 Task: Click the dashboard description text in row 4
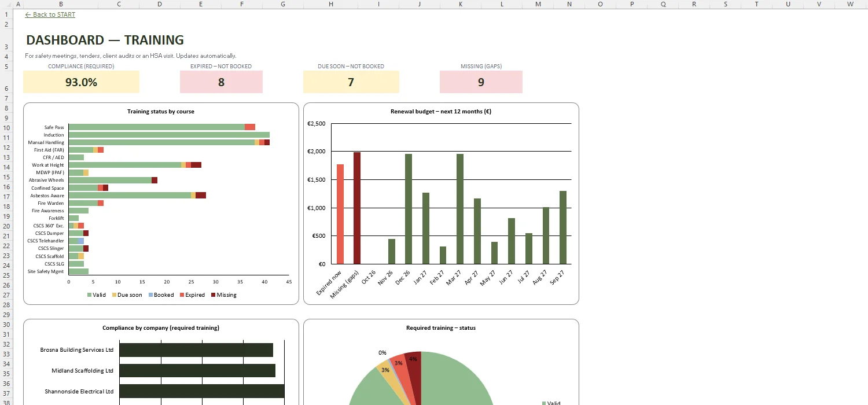coord(131,56)
